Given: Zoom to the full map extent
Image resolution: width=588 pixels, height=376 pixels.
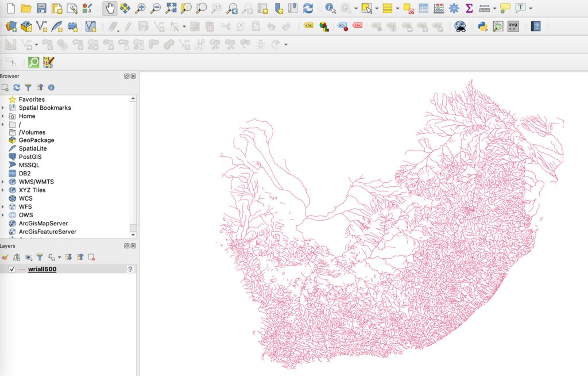Looking at the screenshot, I should tap(172, 7).
